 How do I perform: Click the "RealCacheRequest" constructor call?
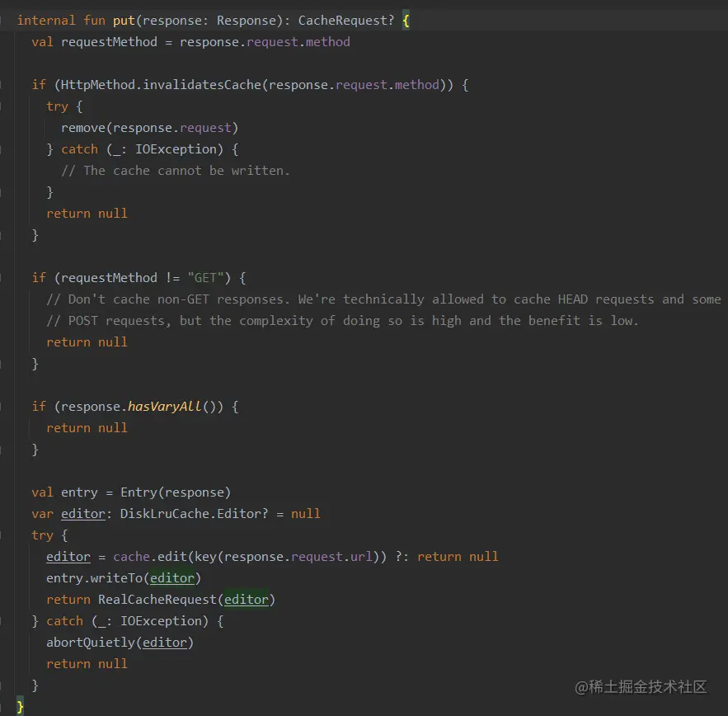click(x=157, y=600)
